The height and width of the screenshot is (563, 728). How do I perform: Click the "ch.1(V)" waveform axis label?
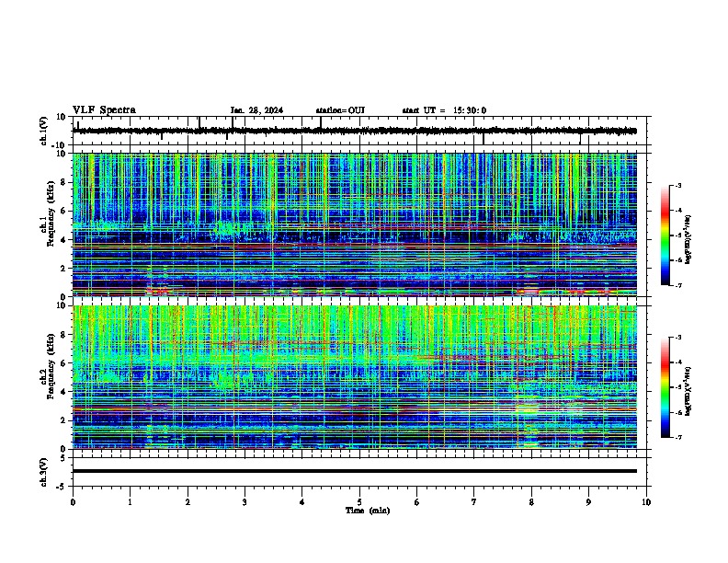pos(44,131)
